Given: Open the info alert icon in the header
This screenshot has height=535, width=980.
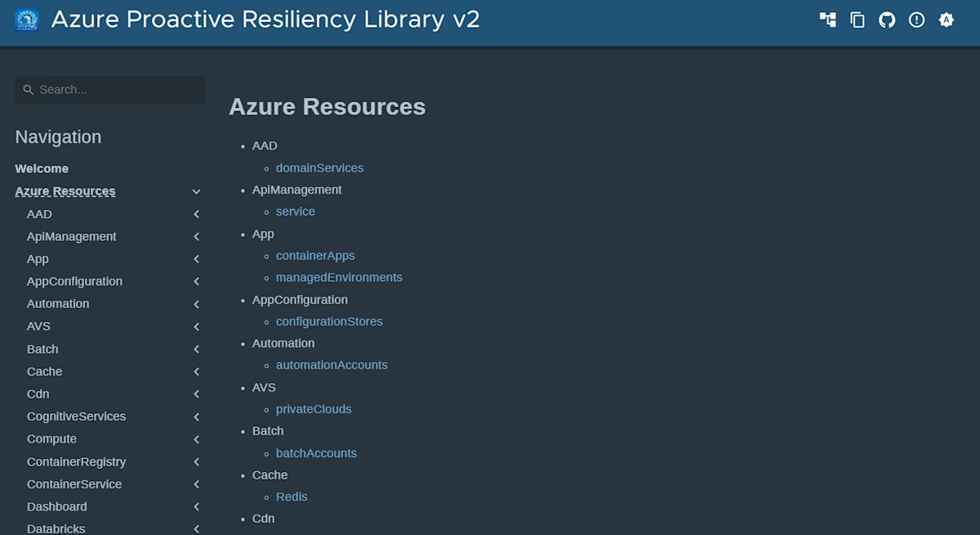Looking at the screenshot, I should 916,20.
